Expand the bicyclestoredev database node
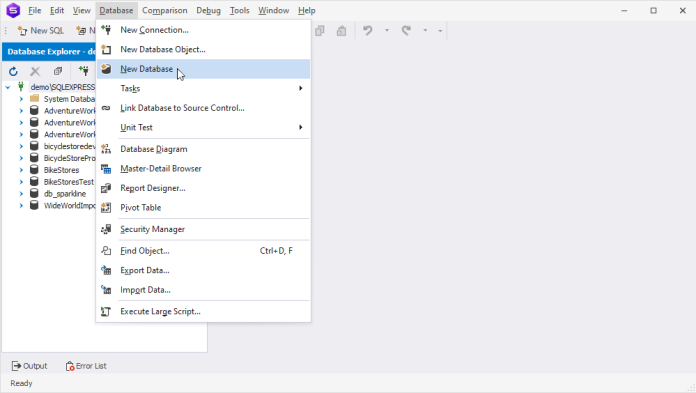Image resolution: width=696 pixels, height=393 pixels. click(x=21, y=146)
